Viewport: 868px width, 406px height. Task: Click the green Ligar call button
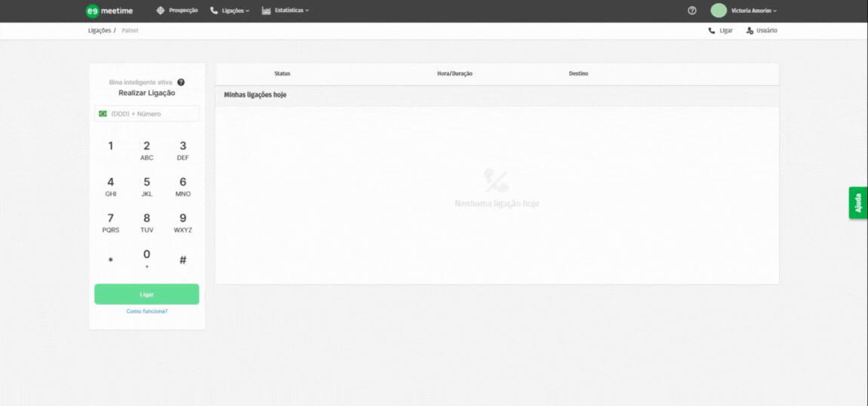coord(146,294)
